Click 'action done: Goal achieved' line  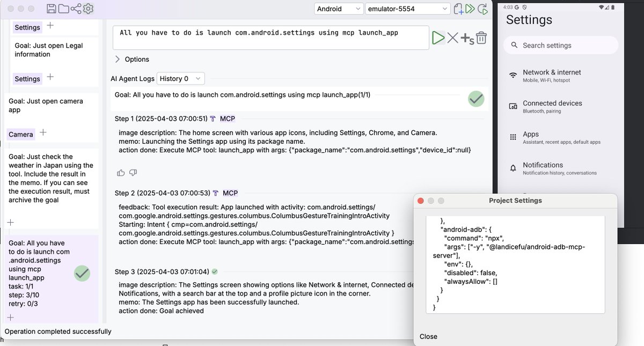(161, 311)
